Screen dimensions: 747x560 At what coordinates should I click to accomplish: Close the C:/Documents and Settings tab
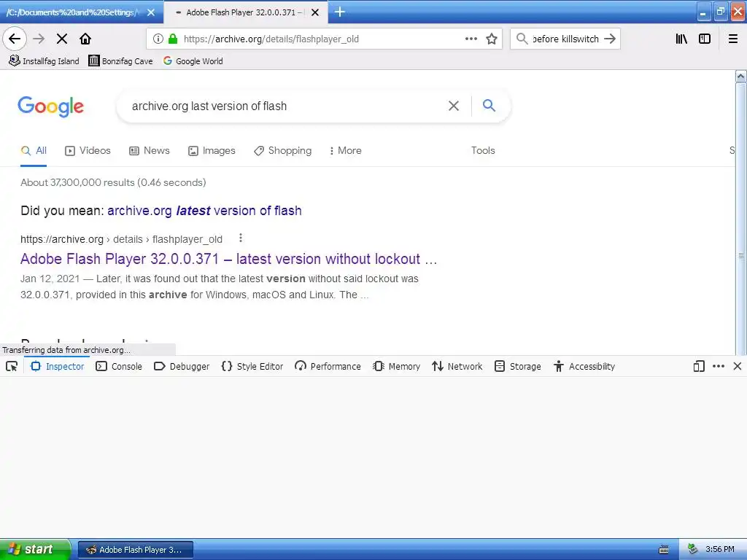click(151, 12)
